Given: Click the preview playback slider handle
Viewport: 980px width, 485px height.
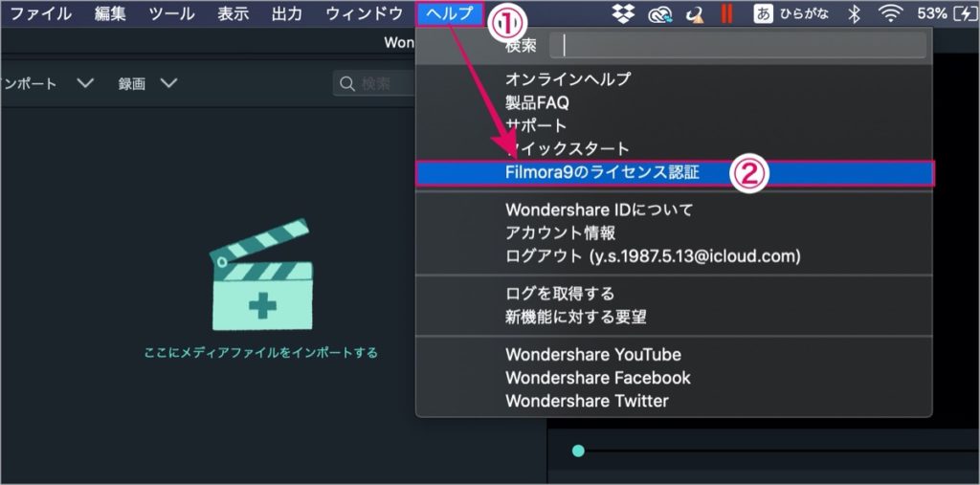Looking at the screenshot, I should click(578, 451).
